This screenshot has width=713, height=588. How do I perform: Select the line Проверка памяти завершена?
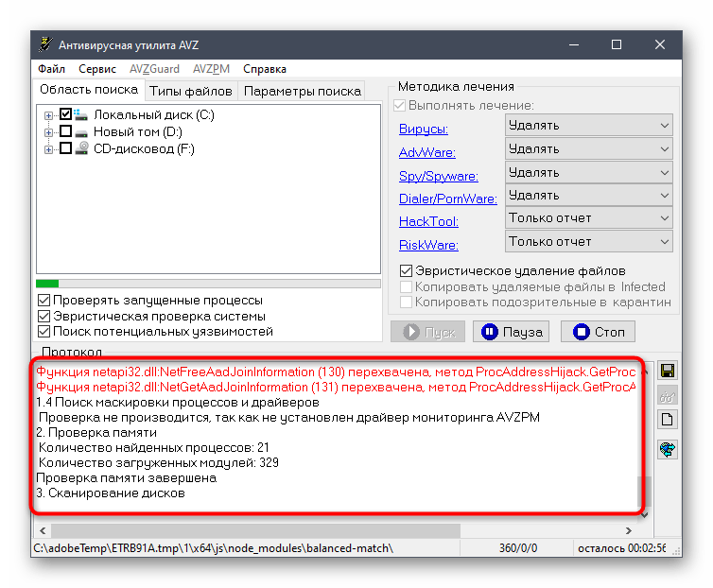pos(127,478)
